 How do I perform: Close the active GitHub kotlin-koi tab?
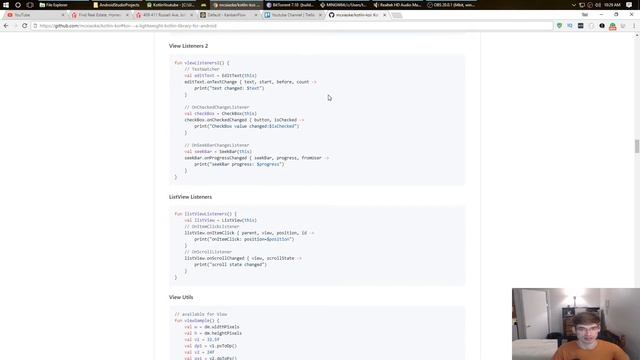click(x=384, y=15)
